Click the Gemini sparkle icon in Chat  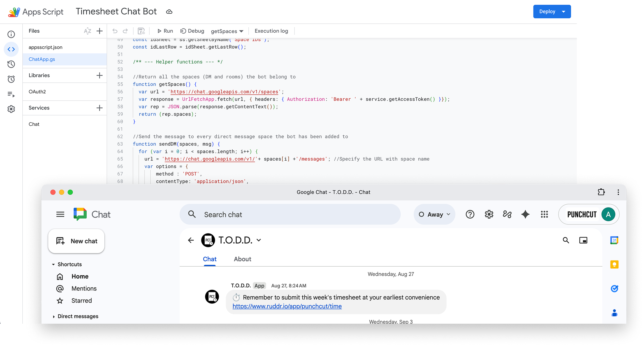point(525,215)
